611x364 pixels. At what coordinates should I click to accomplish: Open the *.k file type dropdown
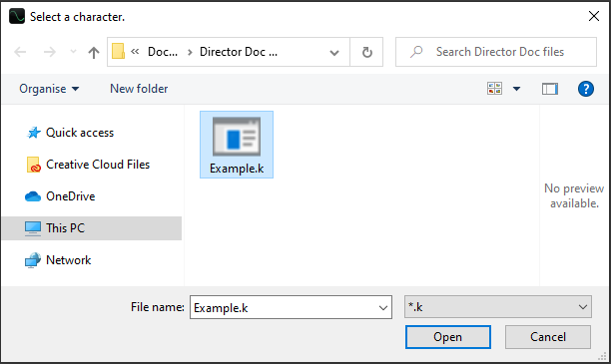497,307
